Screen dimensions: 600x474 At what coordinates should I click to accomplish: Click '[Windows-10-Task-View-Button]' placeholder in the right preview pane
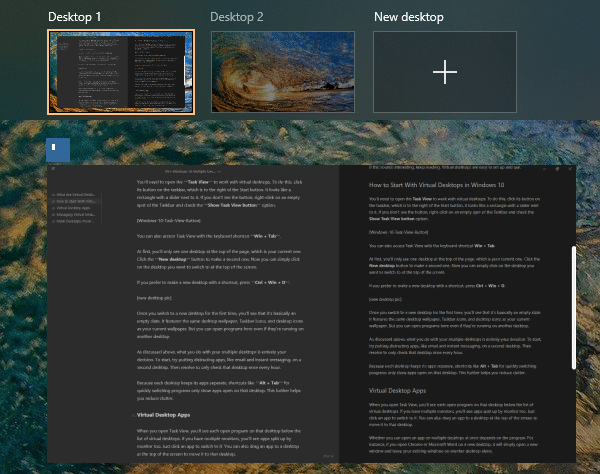(398, 232)
